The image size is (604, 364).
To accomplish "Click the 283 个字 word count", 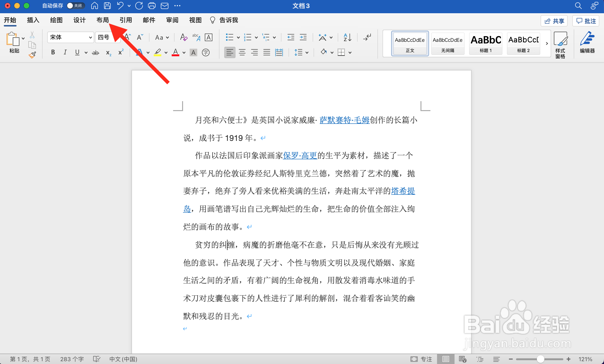I will 72,359.
